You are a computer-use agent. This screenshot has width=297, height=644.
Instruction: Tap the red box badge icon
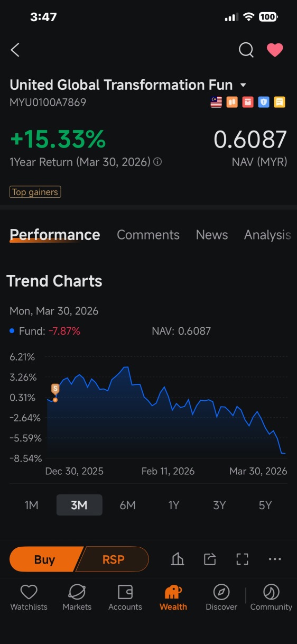click(x=248, y=102)
